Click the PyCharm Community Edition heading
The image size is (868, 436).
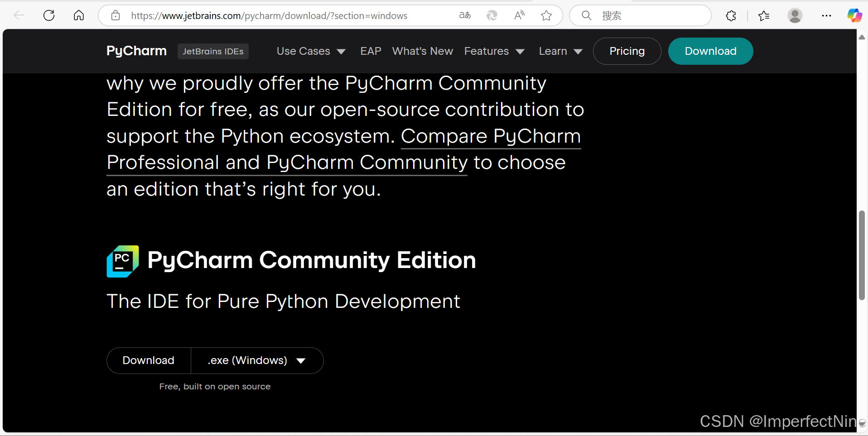(x=312, y=260)
